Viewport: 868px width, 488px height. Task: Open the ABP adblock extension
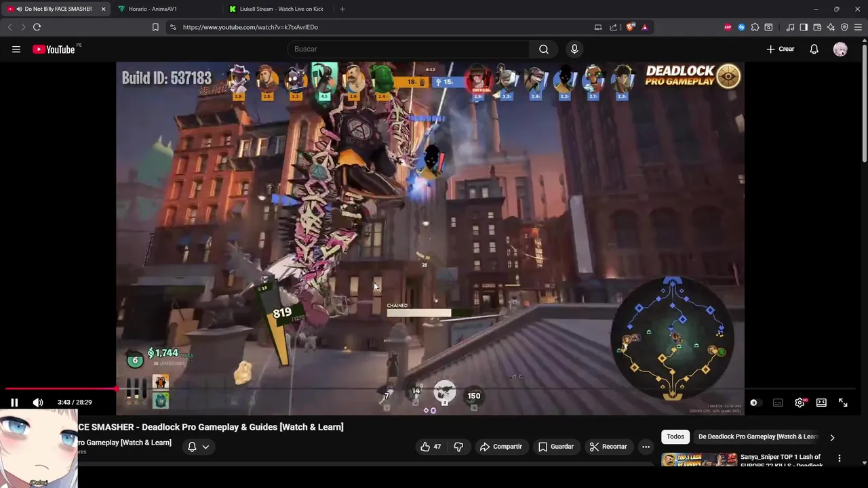pos(728,27)
